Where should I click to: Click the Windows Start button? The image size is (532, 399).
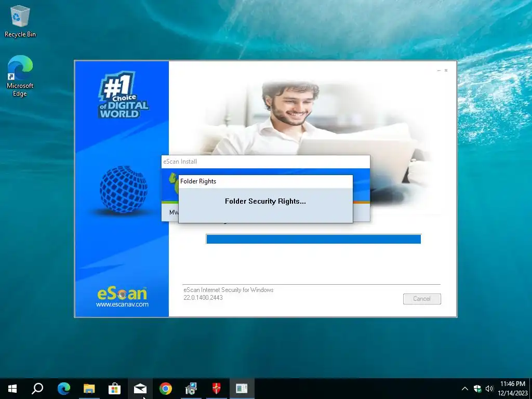click(x=12, y=389)
